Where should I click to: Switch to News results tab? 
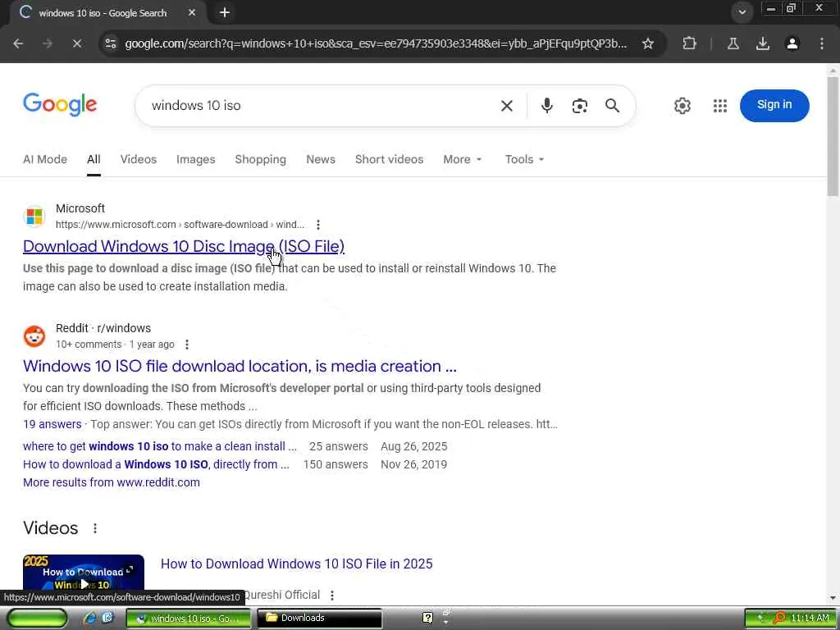321,159
